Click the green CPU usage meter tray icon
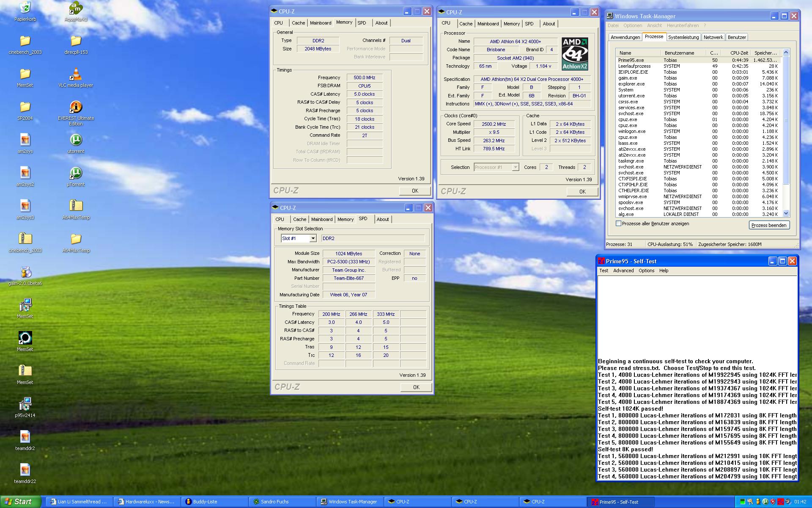 [x=742, y=502]
